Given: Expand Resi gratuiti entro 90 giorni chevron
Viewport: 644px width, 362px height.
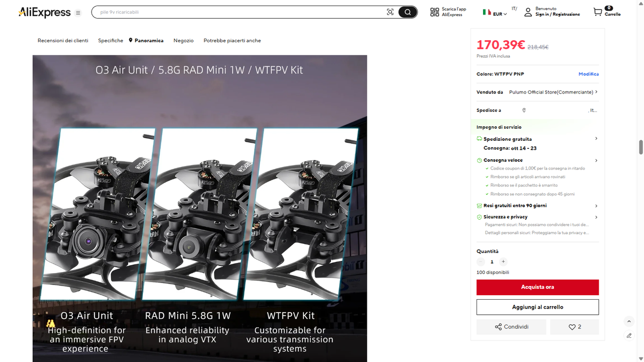Looking at the screenshot, I should click(x=596, y=206).
